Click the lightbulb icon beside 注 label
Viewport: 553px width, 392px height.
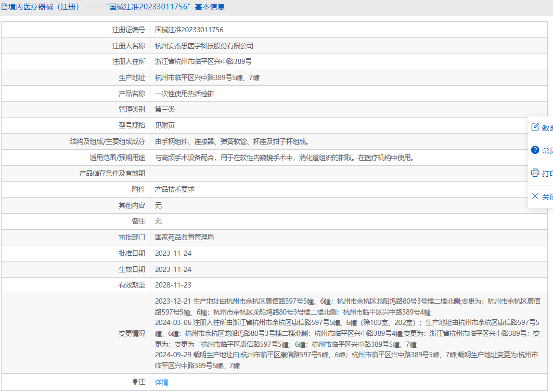[136, 382]
